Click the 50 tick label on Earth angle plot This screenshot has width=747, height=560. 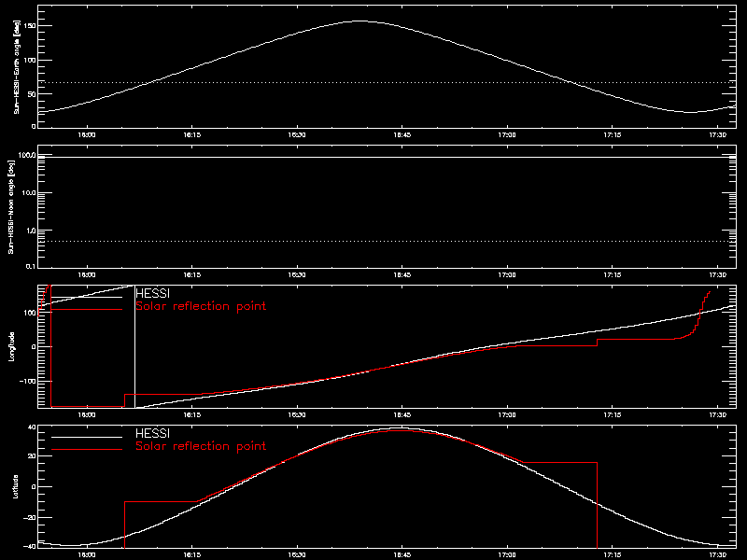tap(32, 94)
